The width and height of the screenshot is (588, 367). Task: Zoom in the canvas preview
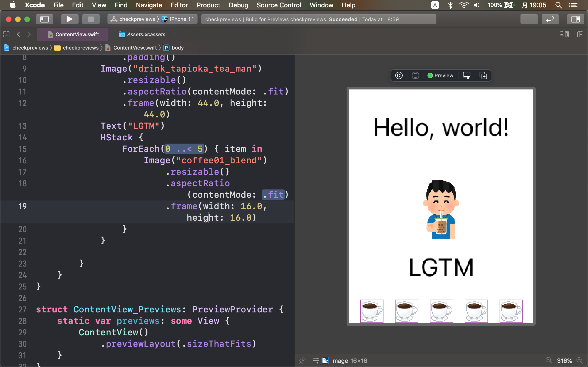pyautogui.click(x=580, y=360)
